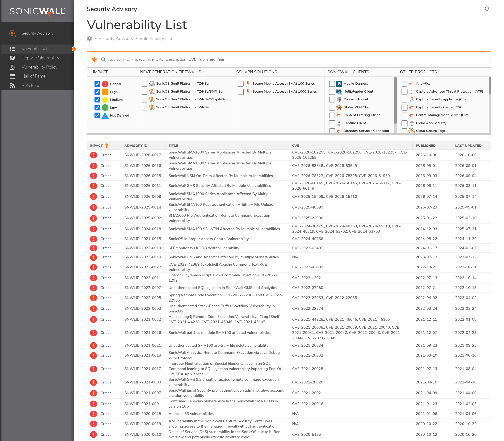Click the search magnifier icon

(x=103, y=60)
